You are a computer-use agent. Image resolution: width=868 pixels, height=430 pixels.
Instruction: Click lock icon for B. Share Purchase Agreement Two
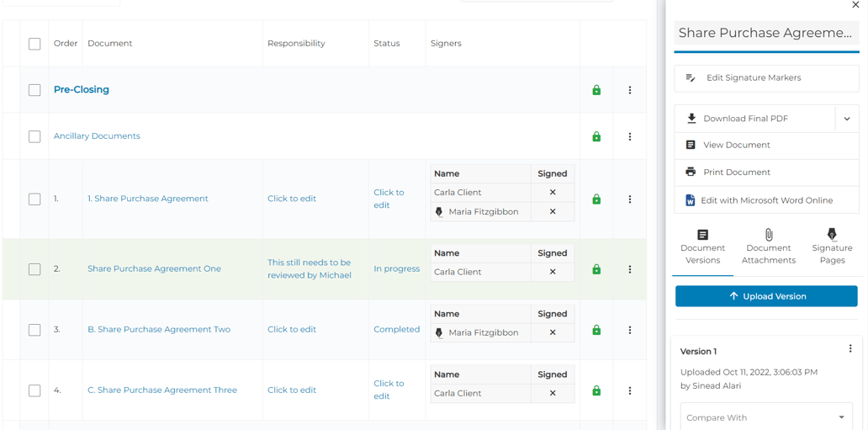pyautogui.click(x=596, y=330)
